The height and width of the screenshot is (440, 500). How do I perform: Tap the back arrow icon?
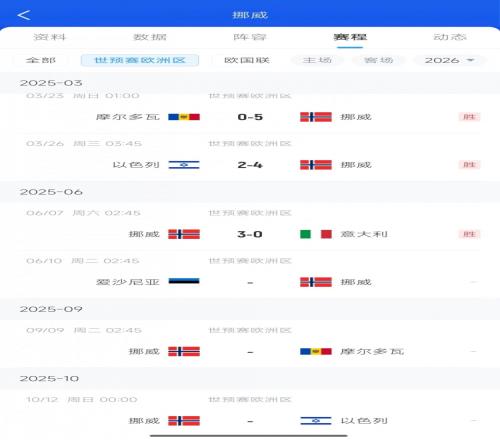pyautogui.click(x=24, y=15)
